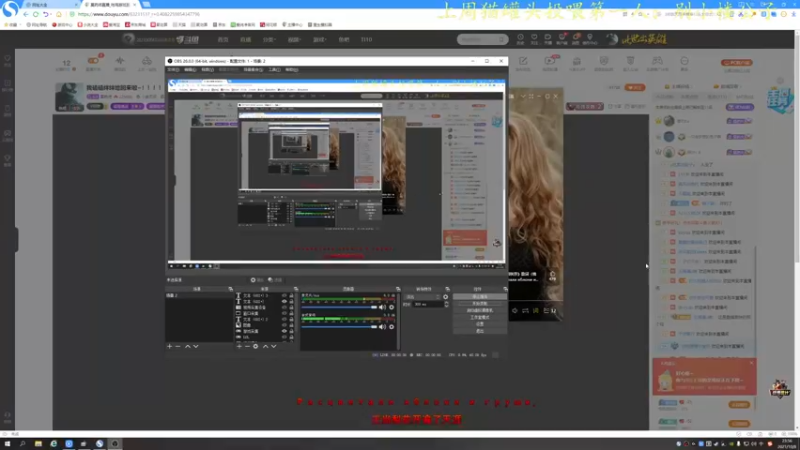Click 工作室模式 button in OBS controls
The width and height of the screenshot is (800, 450).
480,317
